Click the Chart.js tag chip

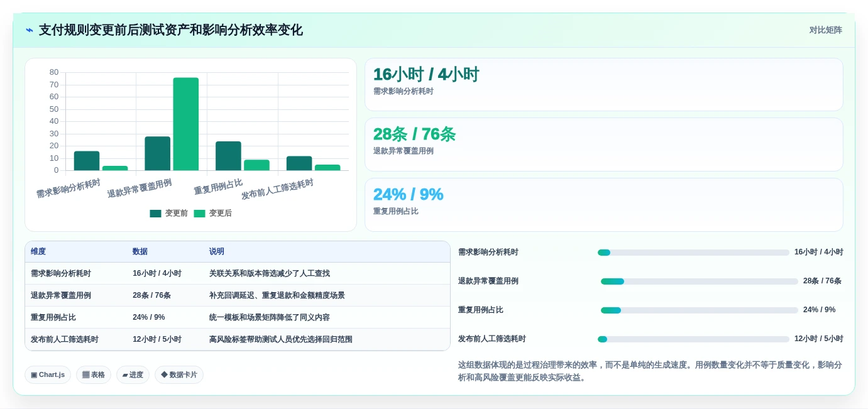(48, 375)
